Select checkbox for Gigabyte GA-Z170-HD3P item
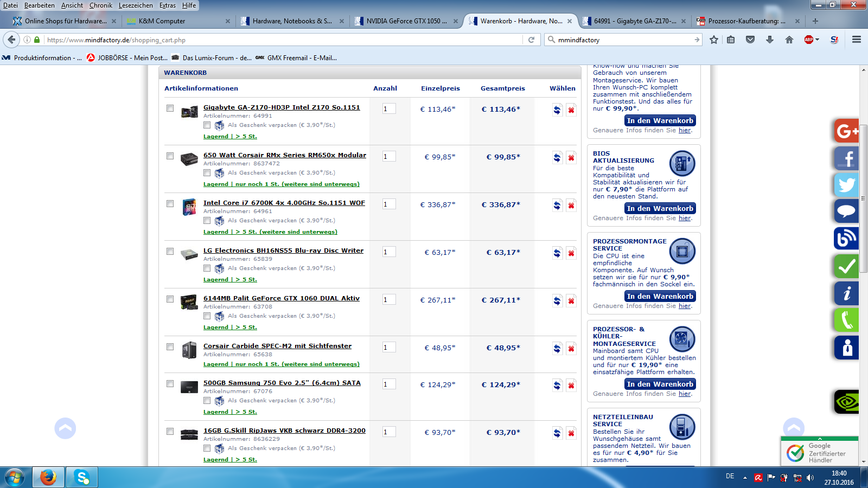This screenshot has height=488, width=868. point(170,108)
